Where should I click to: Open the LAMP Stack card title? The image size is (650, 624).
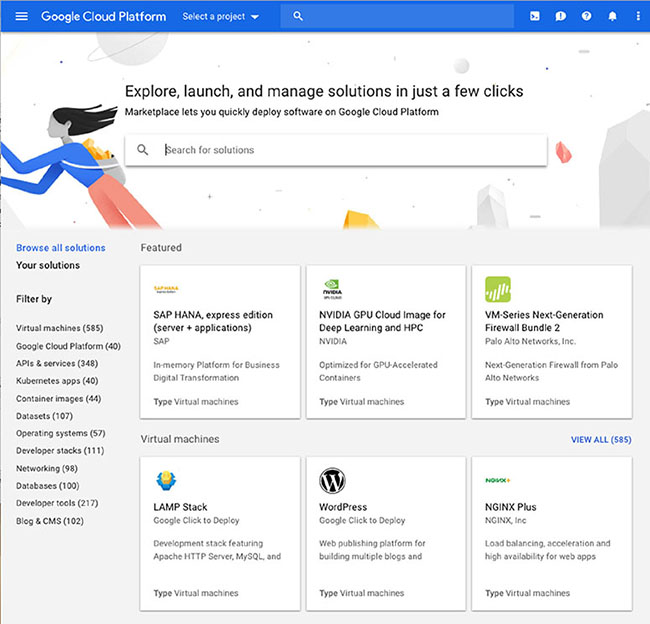pyautogui.click(x=180, y=507)
